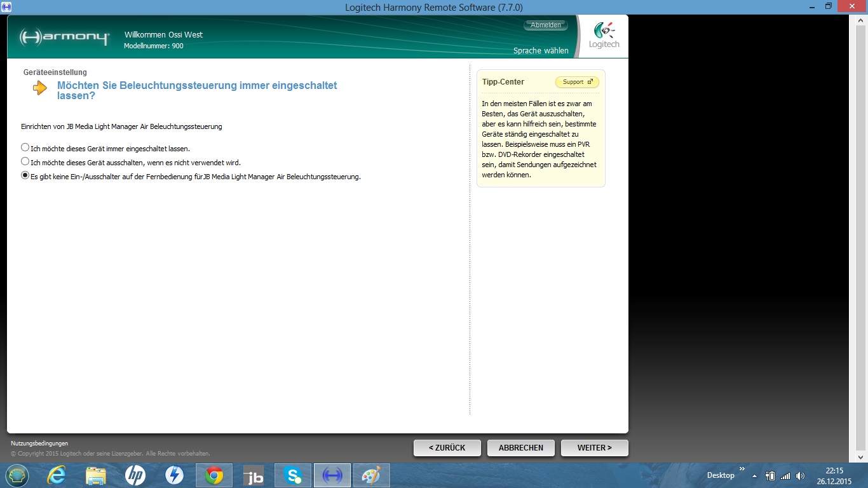Open File Explorer from taskbar
Image resolution: width=868 pixels, height=488 pixels.
click(96, 475)
